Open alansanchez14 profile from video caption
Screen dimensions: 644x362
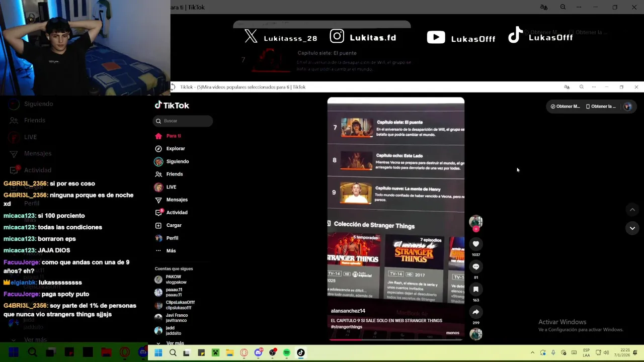coord(348,311)
